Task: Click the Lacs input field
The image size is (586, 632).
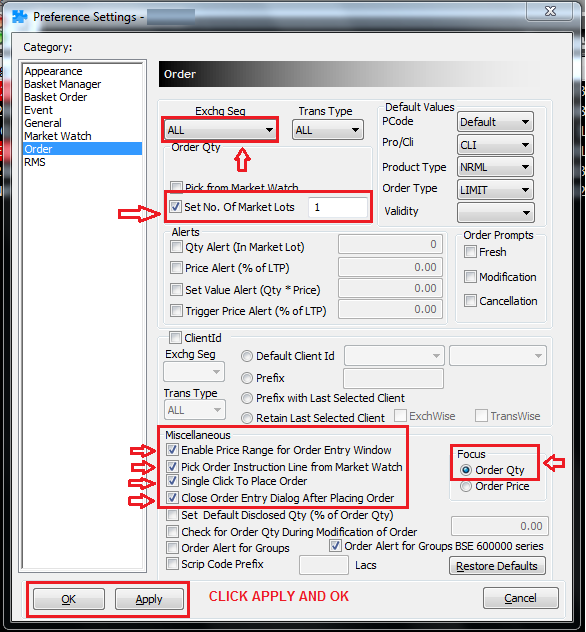Action: coord(324,565)
